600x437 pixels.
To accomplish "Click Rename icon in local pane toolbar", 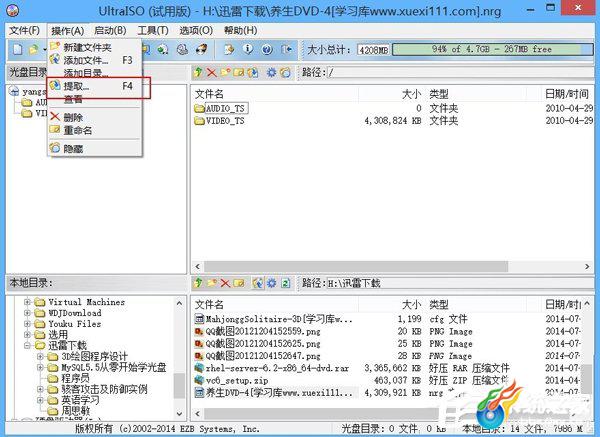I will click(239, 283).
